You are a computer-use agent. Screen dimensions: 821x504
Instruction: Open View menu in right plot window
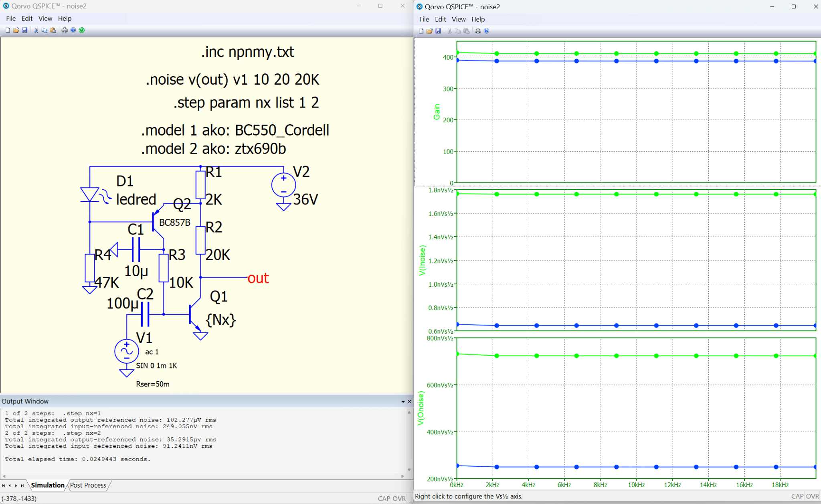pos(459,19)
